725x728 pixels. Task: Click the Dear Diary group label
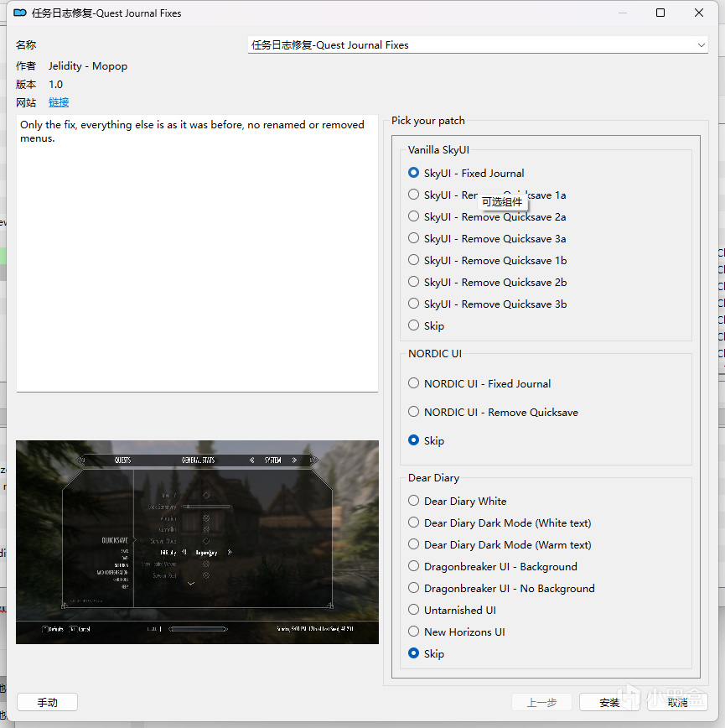[x=433, y=478]
